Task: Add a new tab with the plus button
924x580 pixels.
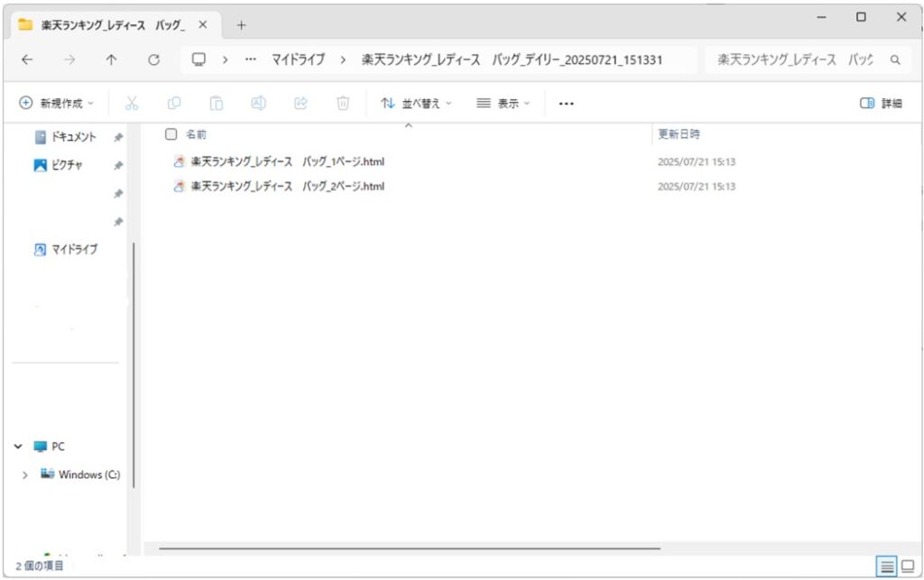Action: (241, 24)
